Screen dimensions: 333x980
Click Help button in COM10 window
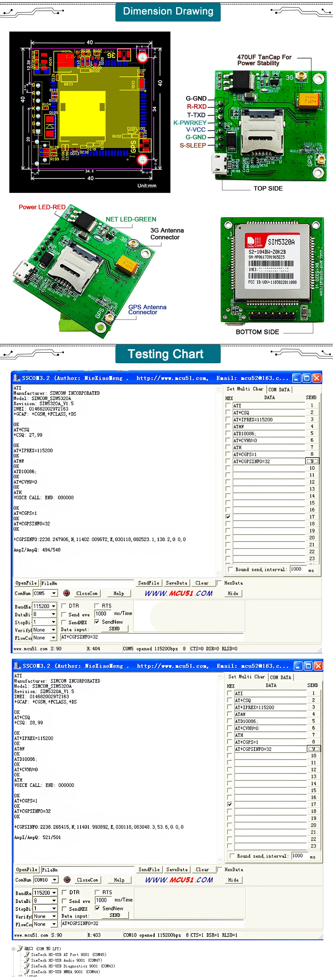(x=119, y=880)
